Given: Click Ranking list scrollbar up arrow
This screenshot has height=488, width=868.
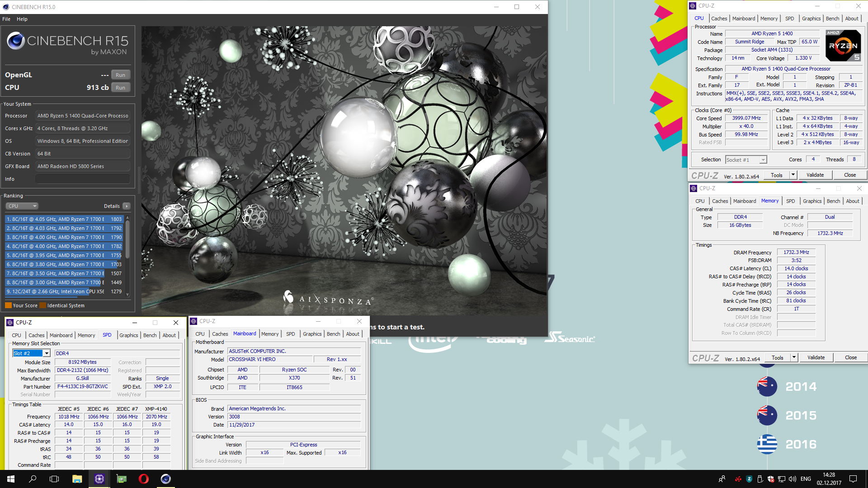Looking at the screenshot, I should [x=127, y=218].
